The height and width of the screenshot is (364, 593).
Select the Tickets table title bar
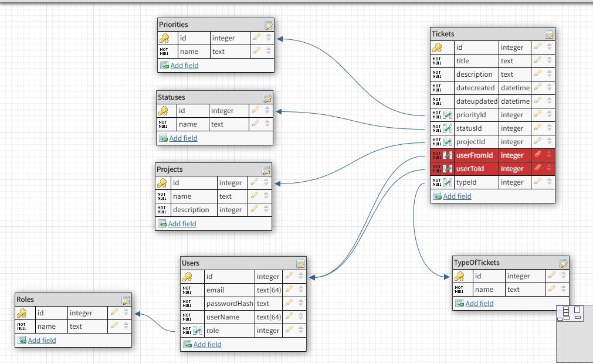coord(493,34)
